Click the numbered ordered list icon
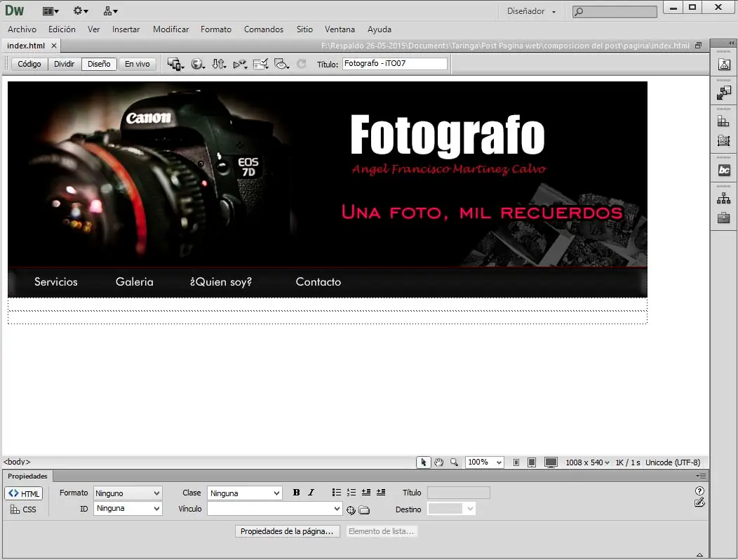This screenshot has height=560, width=738. click(x=351, y=493)
